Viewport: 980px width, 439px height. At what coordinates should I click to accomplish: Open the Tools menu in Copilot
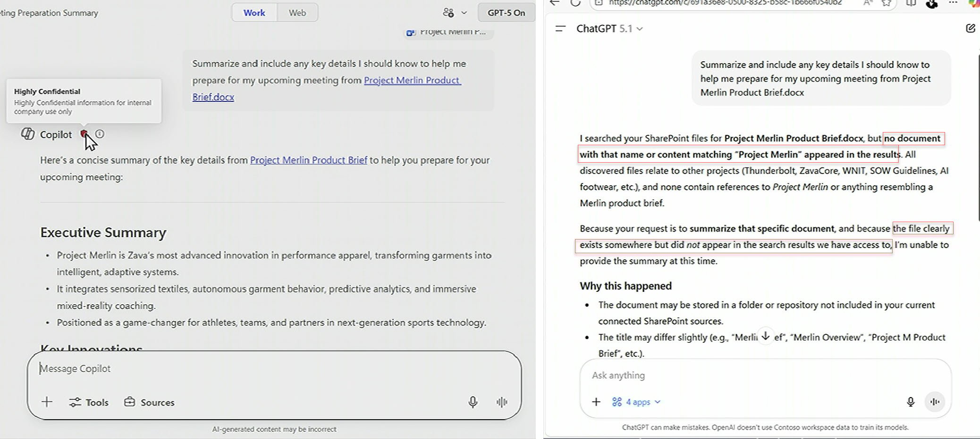(89, 402)
